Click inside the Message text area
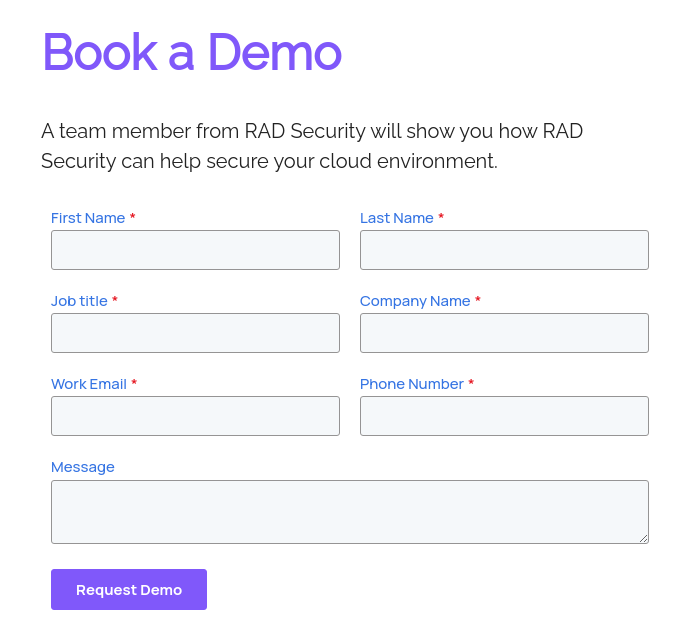700x639 pixels. click(350, 512)
